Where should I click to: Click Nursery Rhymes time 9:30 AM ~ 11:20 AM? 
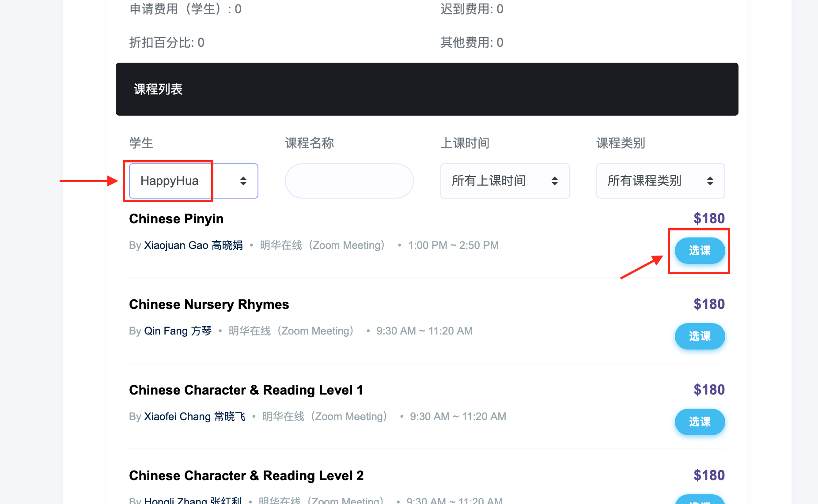tap(424, 331)
